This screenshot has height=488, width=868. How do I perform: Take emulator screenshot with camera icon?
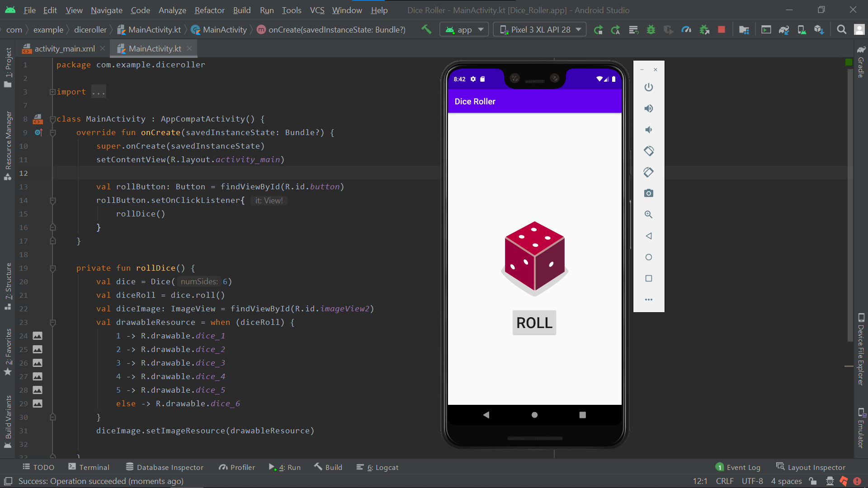point(649,193)
